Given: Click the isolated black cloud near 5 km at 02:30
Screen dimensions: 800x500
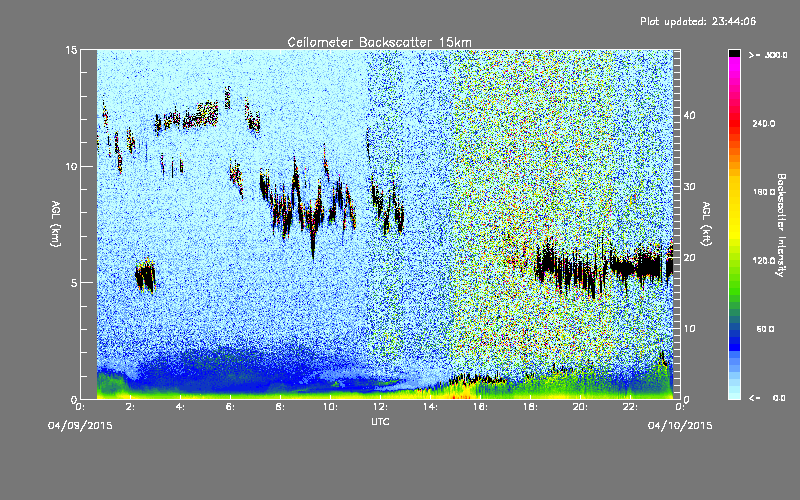Looking at the screenshot, I should pyautogui.click(x=145, y=277).
